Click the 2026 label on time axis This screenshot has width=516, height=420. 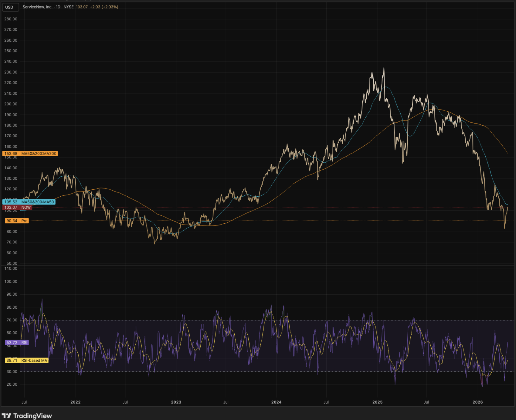tap(478, 402)
